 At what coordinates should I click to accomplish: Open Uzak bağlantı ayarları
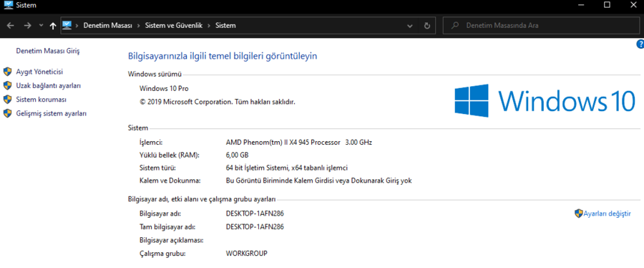[48, 86]
